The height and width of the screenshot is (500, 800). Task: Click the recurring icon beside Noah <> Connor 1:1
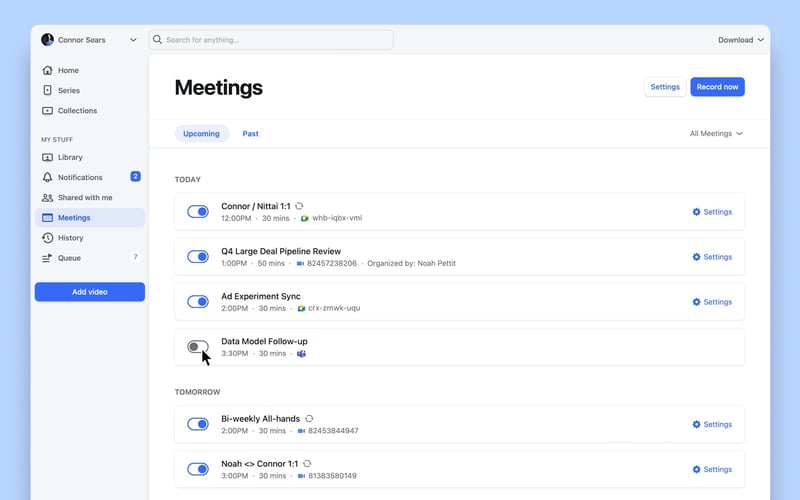[x=307, y=464]
